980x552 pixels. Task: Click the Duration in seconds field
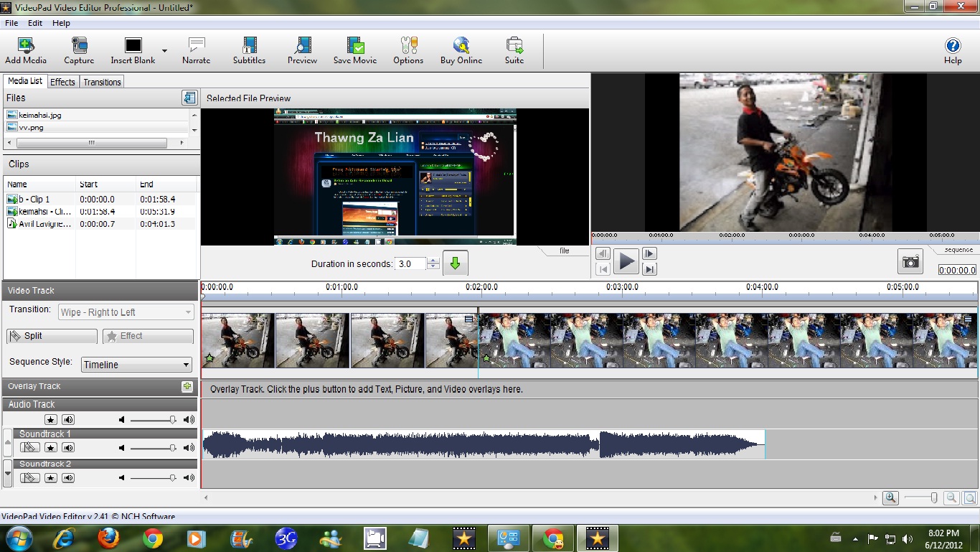(x=411, y=263)
